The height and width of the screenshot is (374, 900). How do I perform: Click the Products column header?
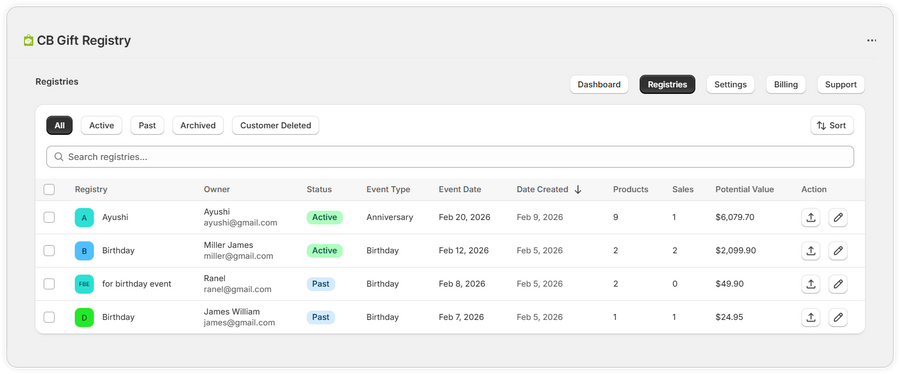(x=630, y=189)
